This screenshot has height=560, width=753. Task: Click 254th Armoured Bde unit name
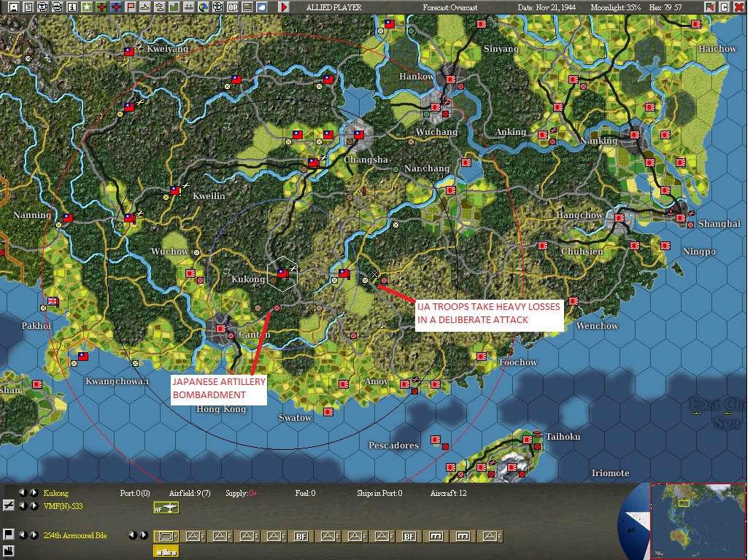(x=75, y=535)
